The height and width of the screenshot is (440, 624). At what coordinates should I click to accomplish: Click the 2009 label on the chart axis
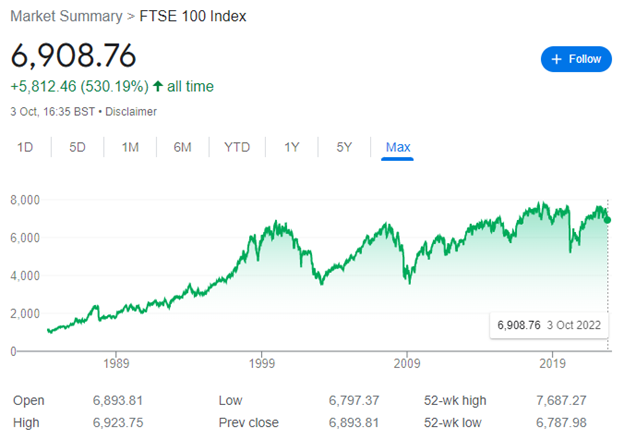click(406, 367)
